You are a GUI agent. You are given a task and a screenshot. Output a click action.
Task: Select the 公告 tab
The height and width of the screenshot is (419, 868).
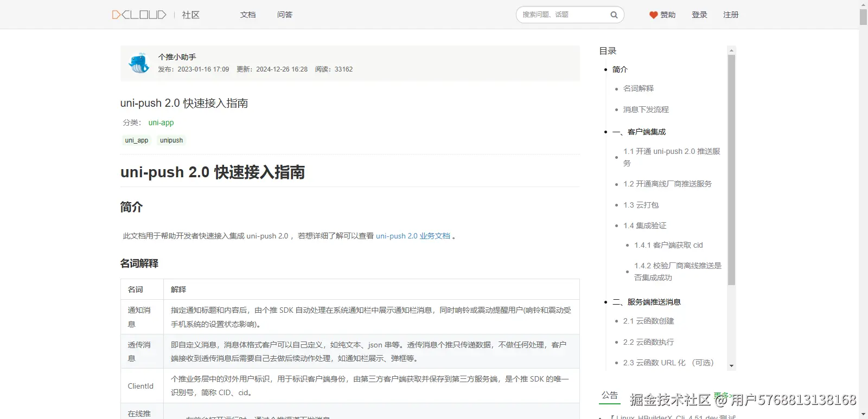[x=610, y=396]
